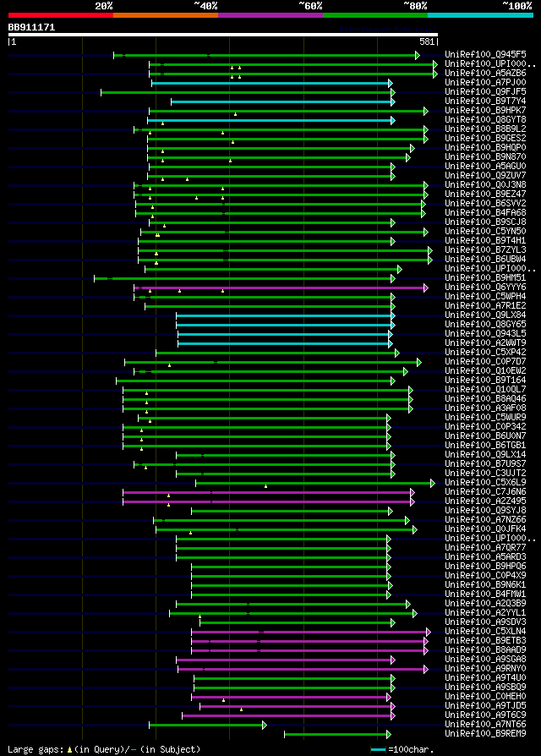Click the purple ~60% identity legend bar
This screenshot has width=541, height=756.
click(270, 15)
